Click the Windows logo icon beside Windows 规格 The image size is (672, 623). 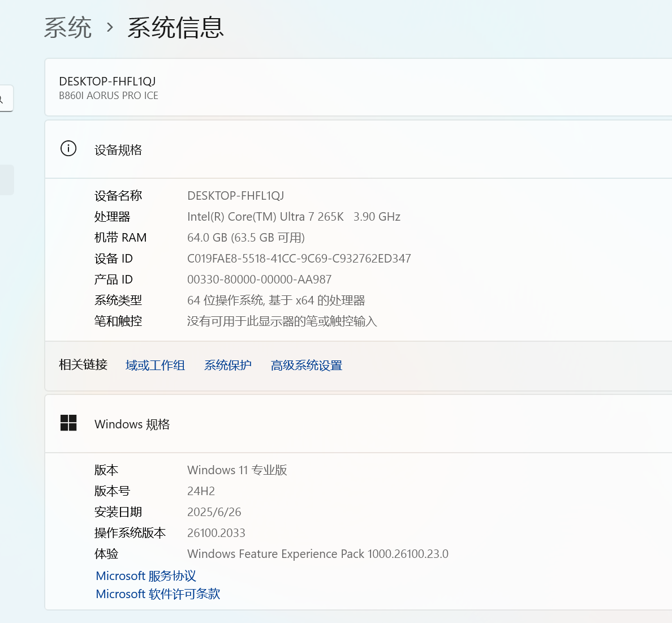(68, 423)
